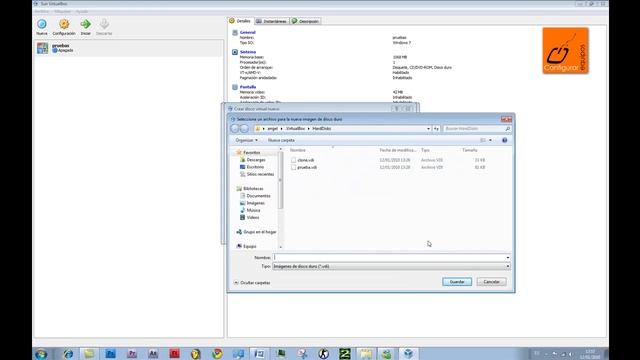Open the view options dropdown arrow

(490, 140)
